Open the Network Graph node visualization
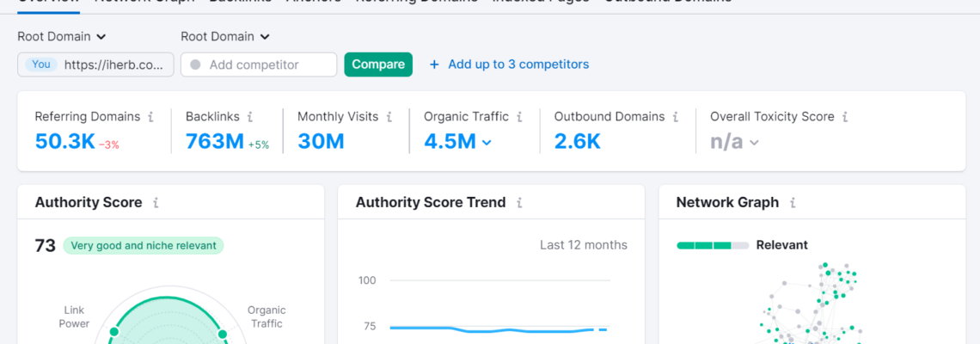The image size is (980, 344). [812, 304]
